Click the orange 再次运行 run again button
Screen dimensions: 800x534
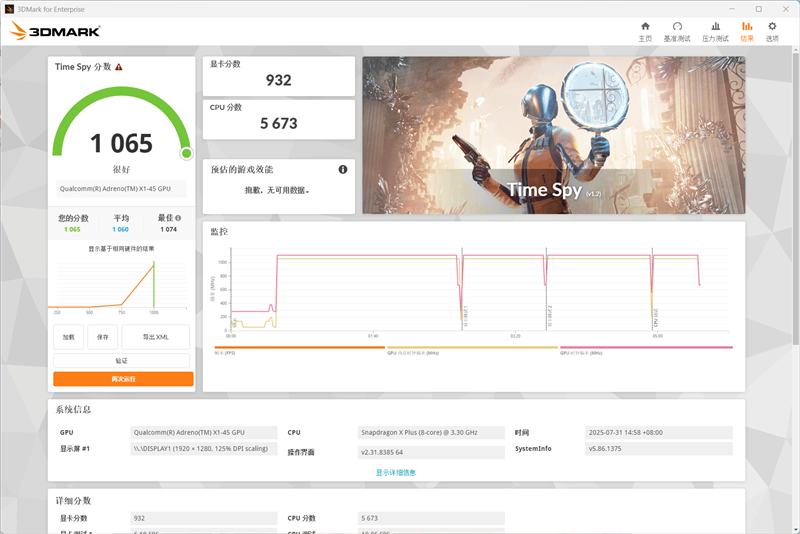[x=123, y=379]
